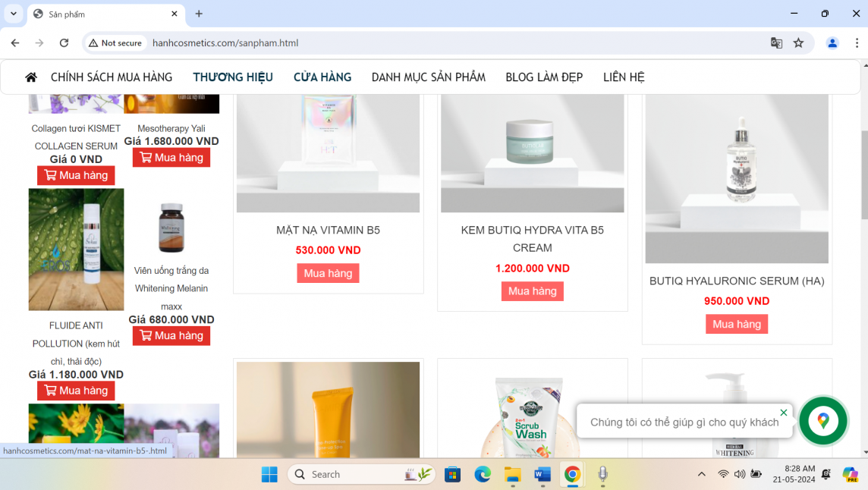Viewport: 868px width, 490px height.
Task: Expand hidden icons in the system tray
Action: (x=701, y=474)
